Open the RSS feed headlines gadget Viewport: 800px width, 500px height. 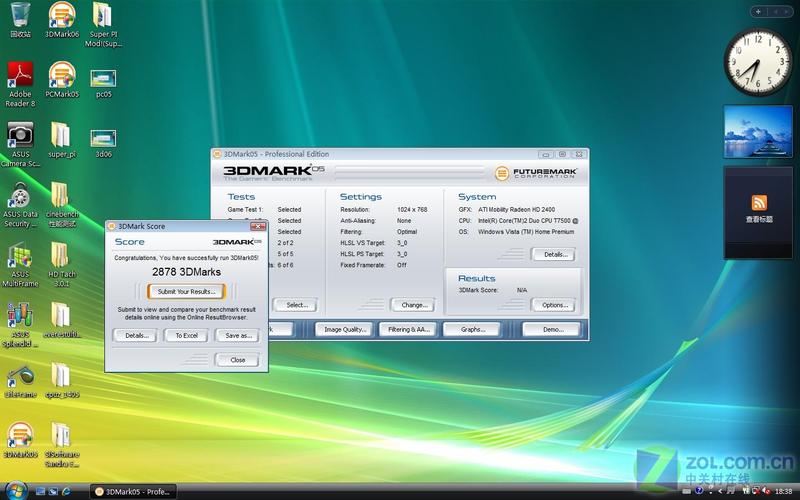pos(759,212)
